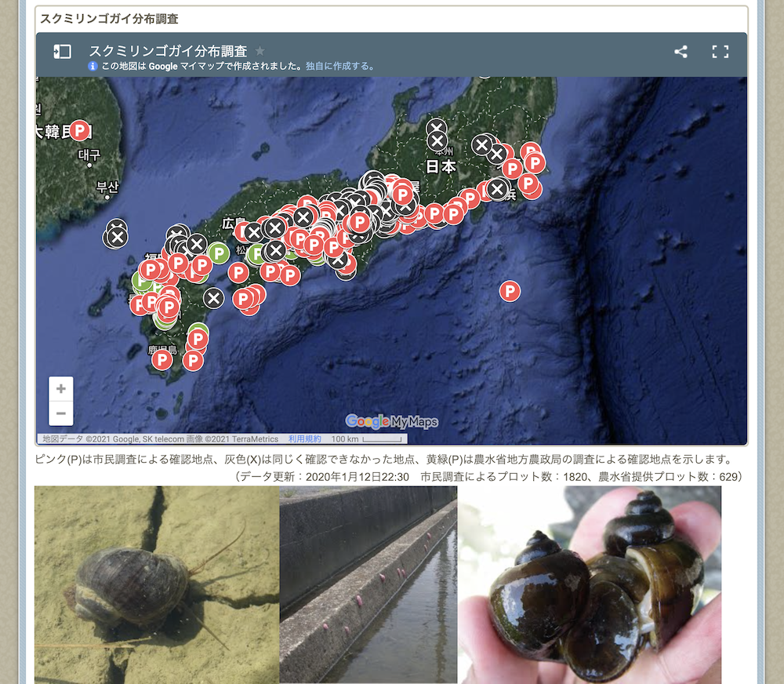Open the map legend sidebar panel
This screenshot has height=684, width=784.
coord(62,52)
